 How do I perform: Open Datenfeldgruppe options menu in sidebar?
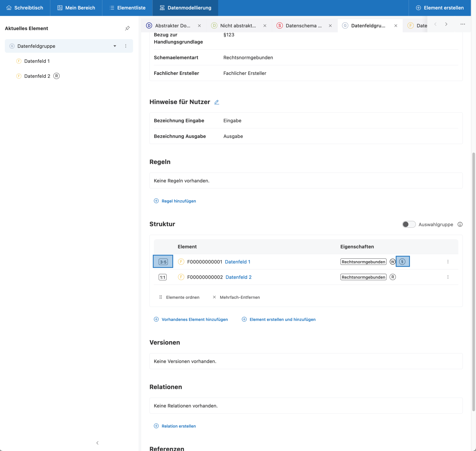[x=126, y=46]
